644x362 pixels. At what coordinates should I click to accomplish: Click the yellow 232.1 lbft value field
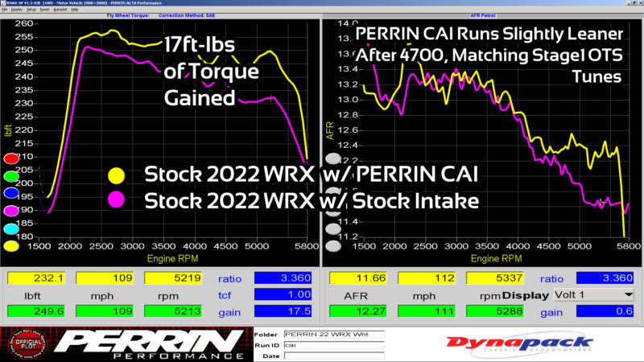click(36, 278)
